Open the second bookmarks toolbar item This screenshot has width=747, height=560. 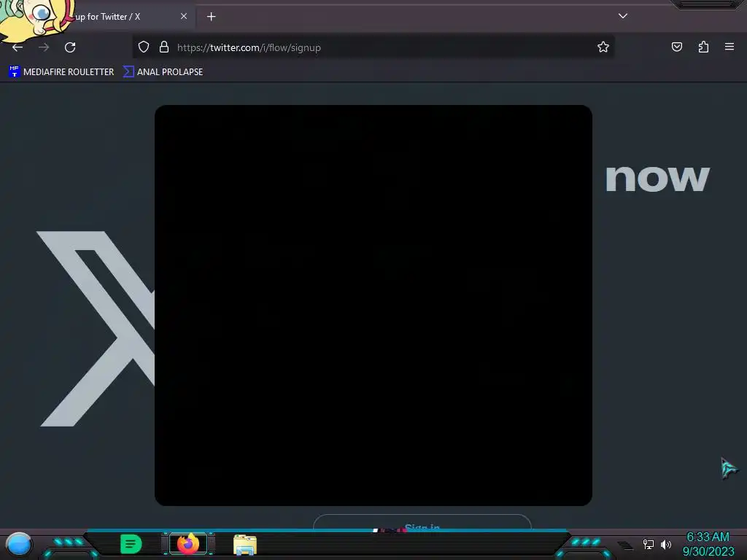[x=163, y=72]
